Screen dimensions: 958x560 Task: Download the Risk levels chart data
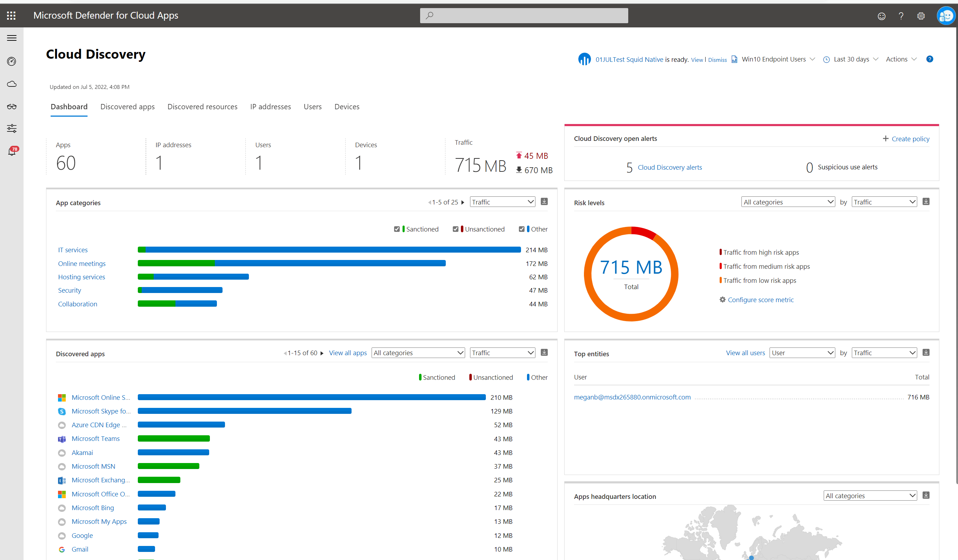pos(926,202)
